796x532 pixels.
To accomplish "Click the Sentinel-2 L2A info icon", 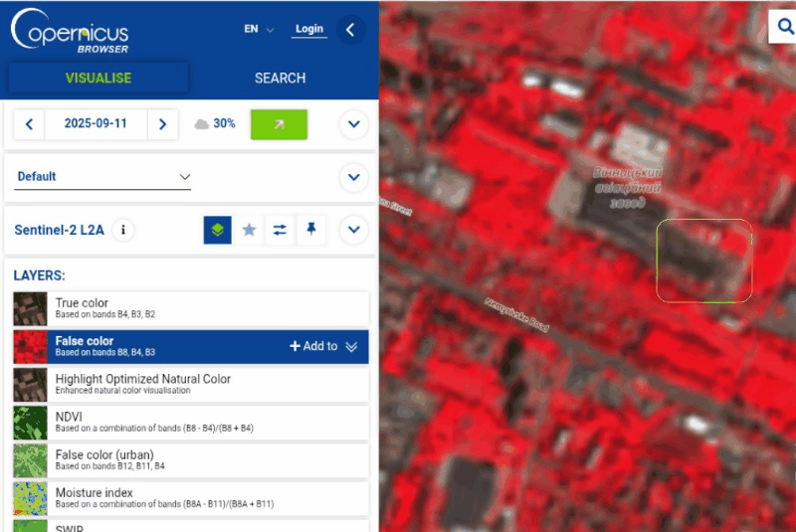I will tap(123, 230).
